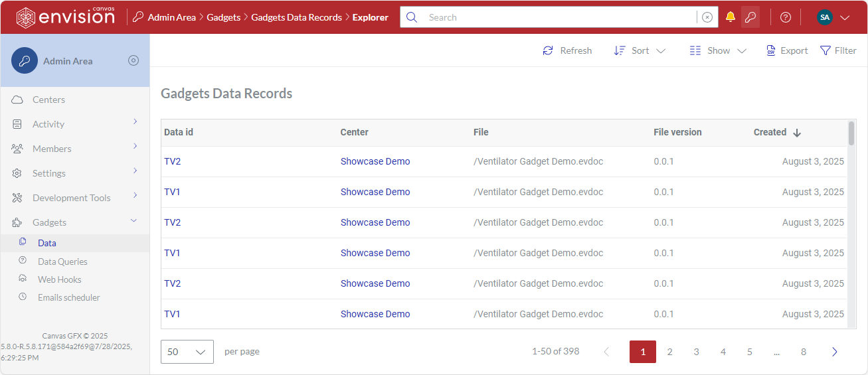Expand the Members submenu chevron
Screen dimensions: 868x375
tap(135, 146)
